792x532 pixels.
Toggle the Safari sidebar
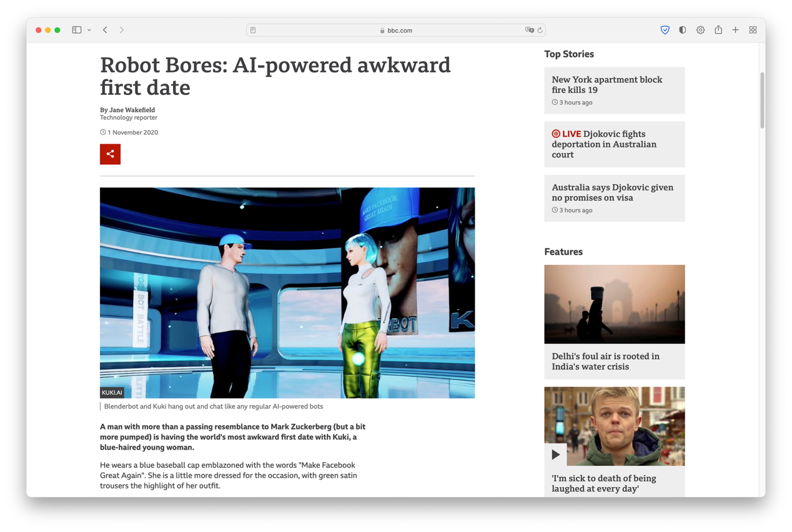click(77, 30)
